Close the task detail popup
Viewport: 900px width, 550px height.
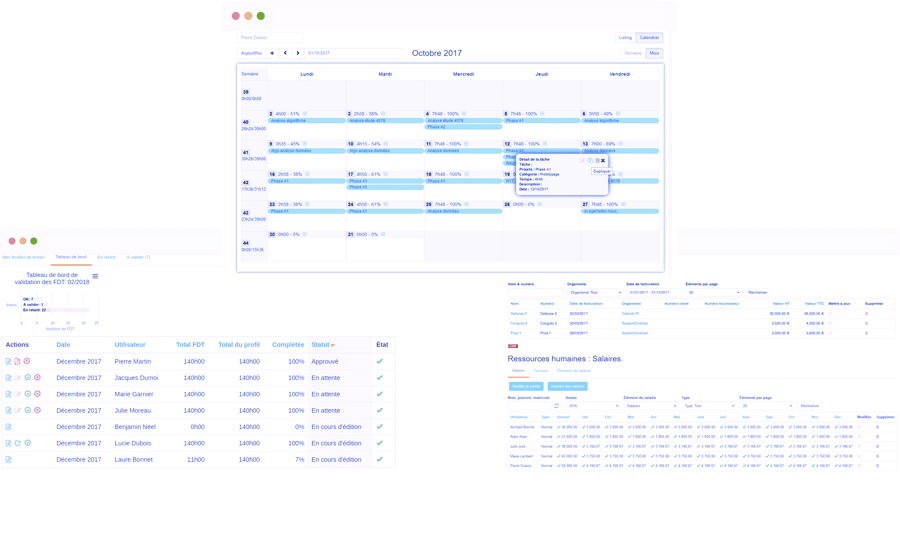tap(603, 161)
